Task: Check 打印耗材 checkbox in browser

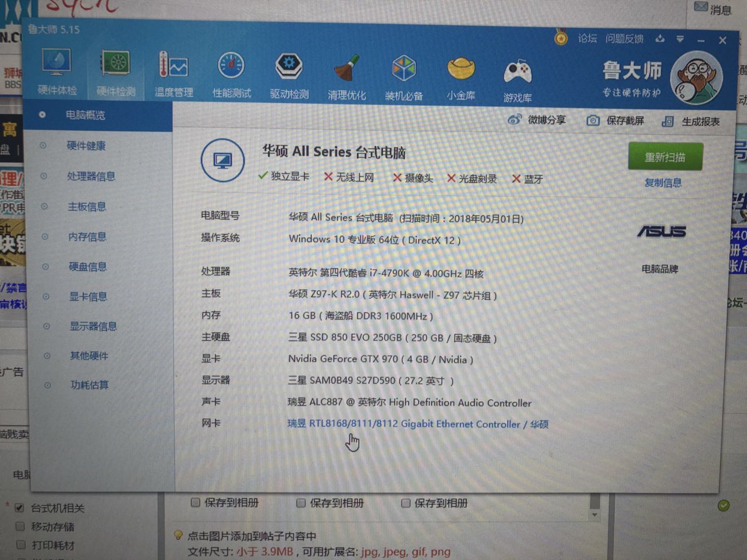Action: tap(21, 544)
